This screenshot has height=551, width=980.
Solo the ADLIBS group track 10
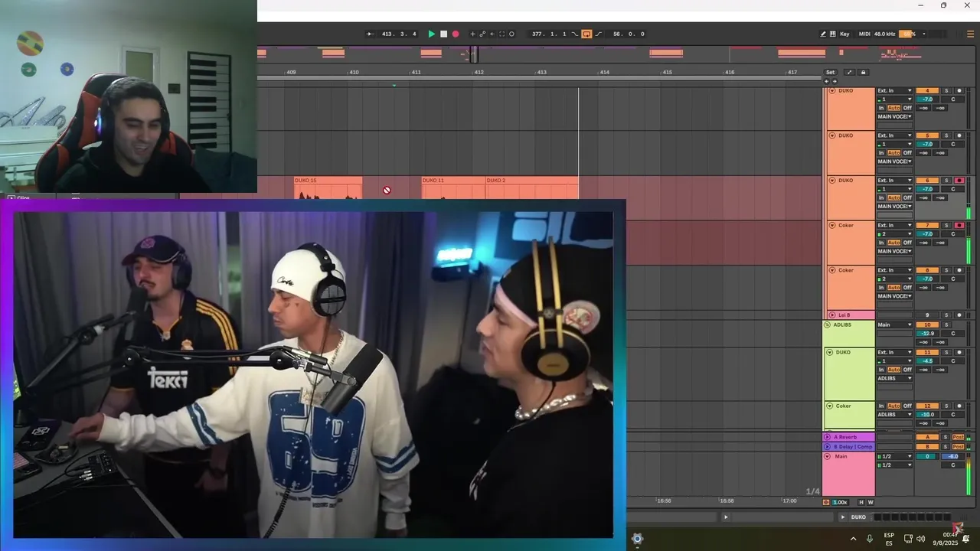coord(946,325)
